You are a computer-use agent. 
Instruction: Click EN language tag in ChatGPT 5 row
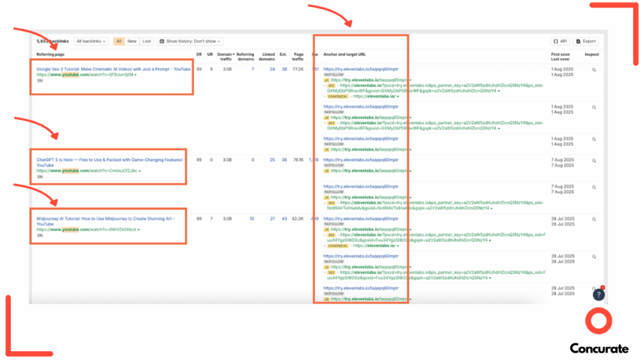[40, 177]
